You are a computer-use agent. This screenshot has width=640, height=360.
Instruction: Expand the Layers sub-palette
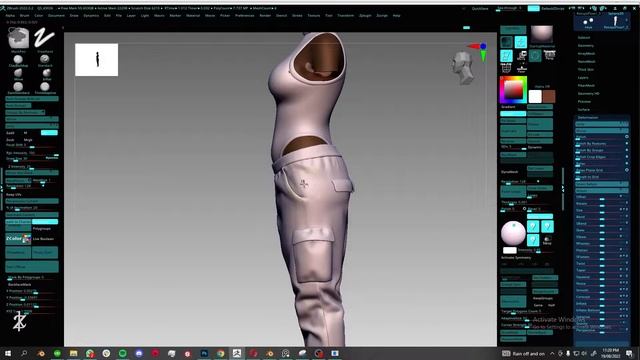click(x=583, y=78)
